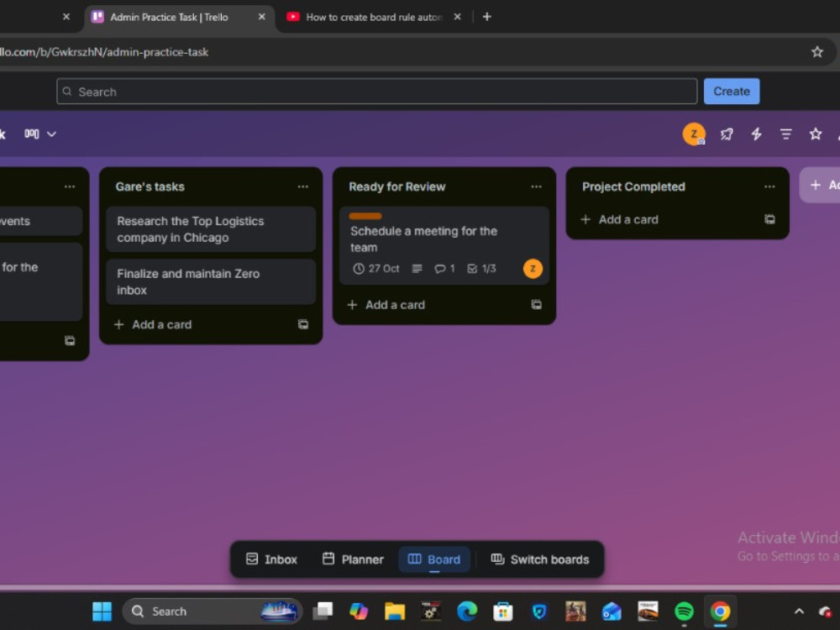Screen dimensions: 840x630
Task: Open Microsoft Edge from the taskbar
Action: coord(467,612)
